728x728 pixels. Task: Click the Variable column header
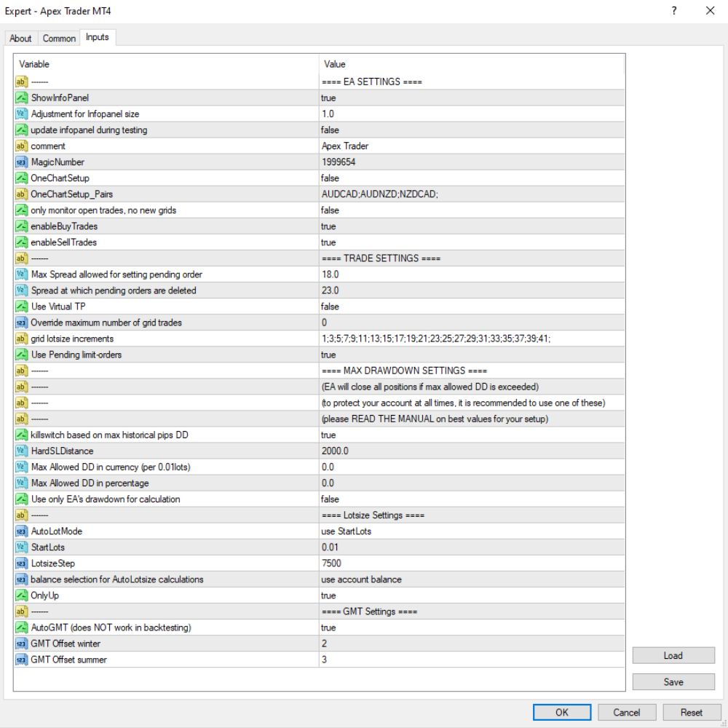tap(167, 64)
